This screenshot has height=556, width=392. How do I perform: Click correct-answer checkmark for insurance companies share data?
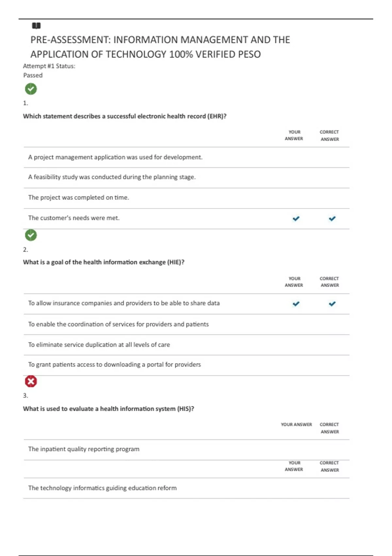332,304
